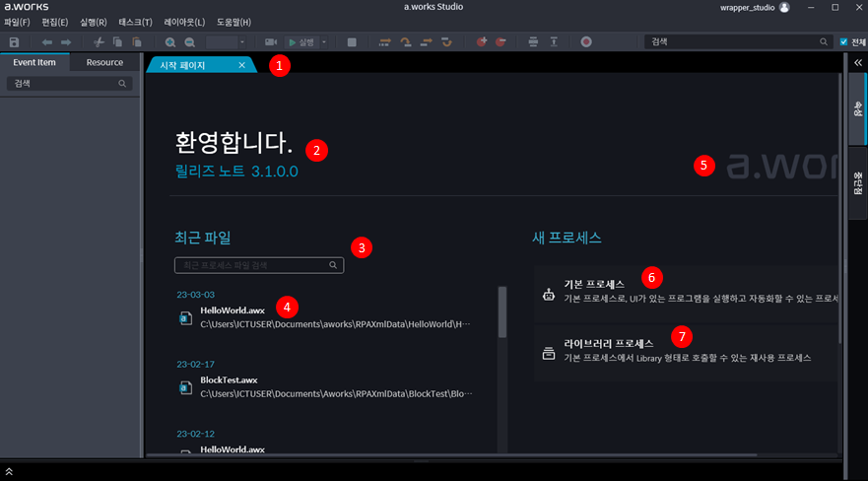Click the remove breakpoint red minus icon

point(501,42)
